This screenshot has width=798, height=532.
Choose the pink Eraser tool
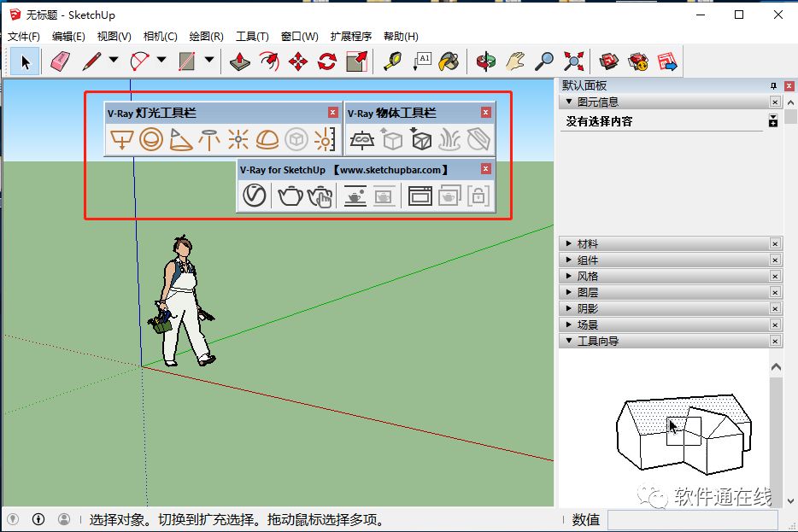coord(60,61)
